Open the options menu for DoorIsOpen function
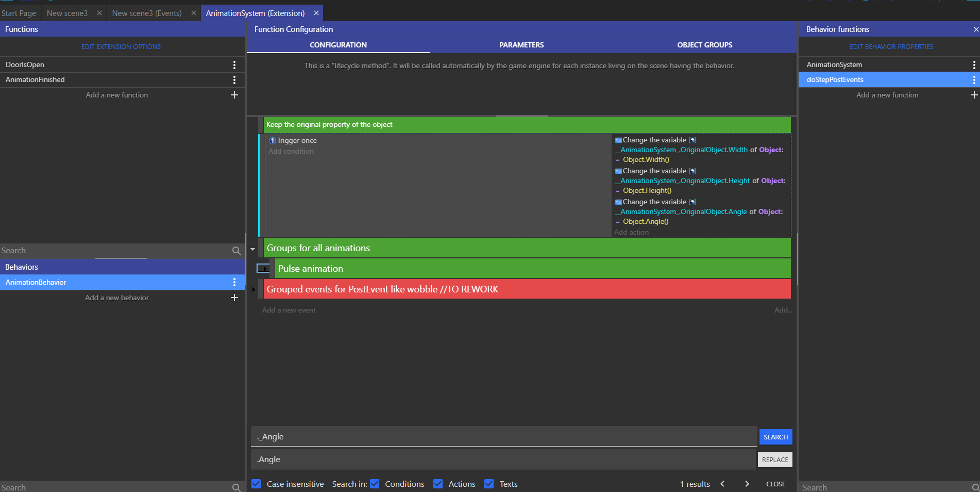 pos(234,64)
